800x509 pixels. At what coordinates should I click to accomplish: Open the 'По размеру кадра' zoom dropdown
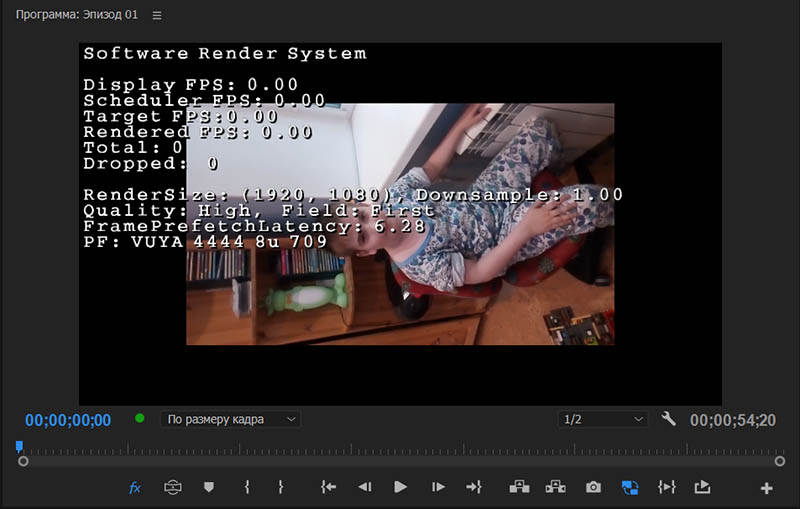231,419
